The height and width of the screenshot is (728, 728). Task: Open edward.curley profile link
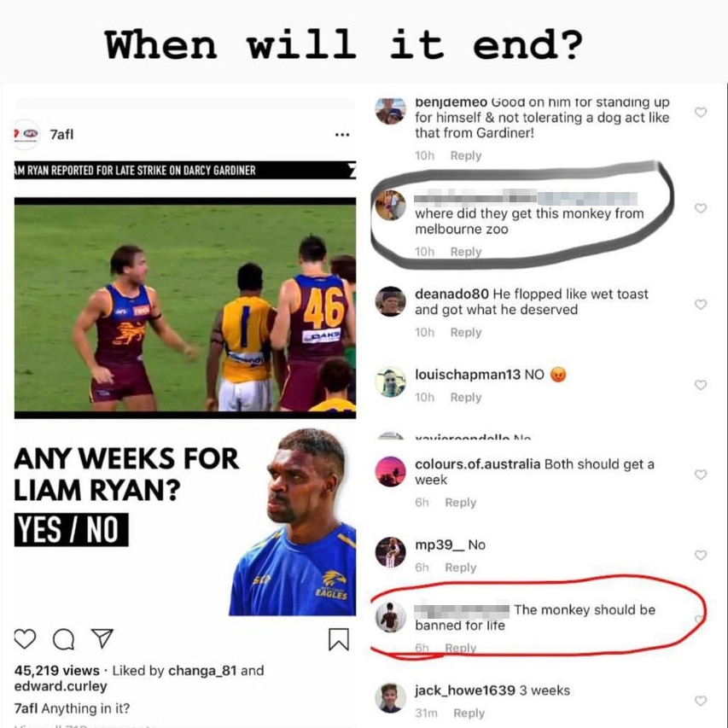pos(61,686)
